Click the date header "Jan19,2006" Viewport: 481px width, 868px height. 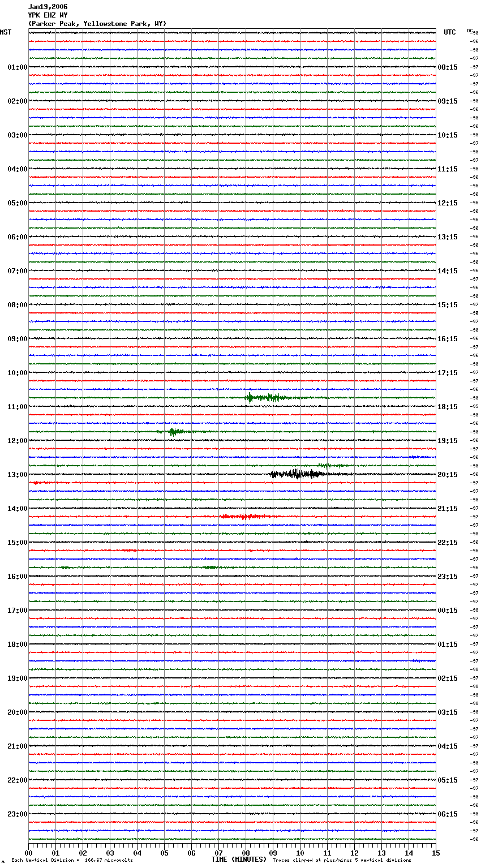(48, 7)
